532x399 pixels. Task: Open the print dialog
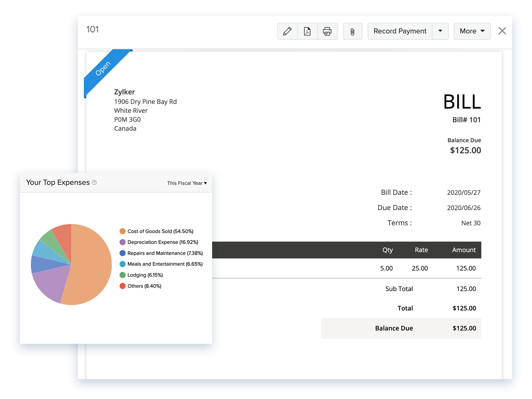pos(327,31)
